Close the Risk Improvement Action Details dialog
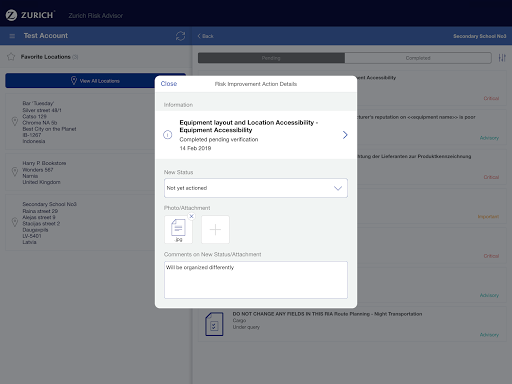The width and height of the screenshot is (512, 384). (169, 84)
